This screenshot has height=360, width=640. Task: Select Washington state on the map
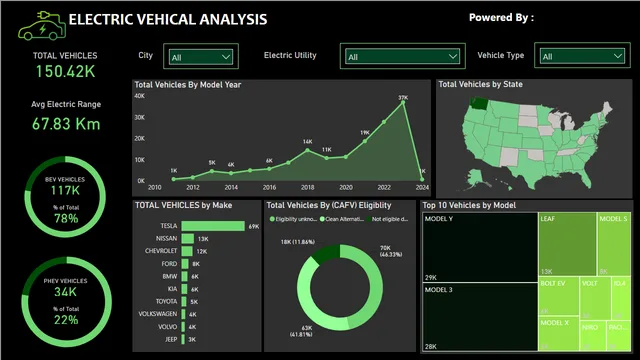click(x=478, y=103)
